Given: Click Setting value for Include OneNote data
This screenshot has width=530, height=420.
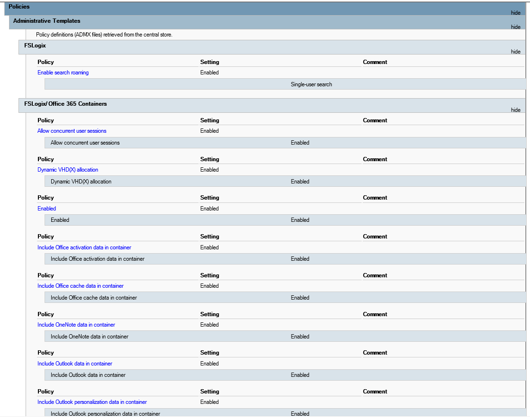Looking at the screenshot, I should point(209,325).
